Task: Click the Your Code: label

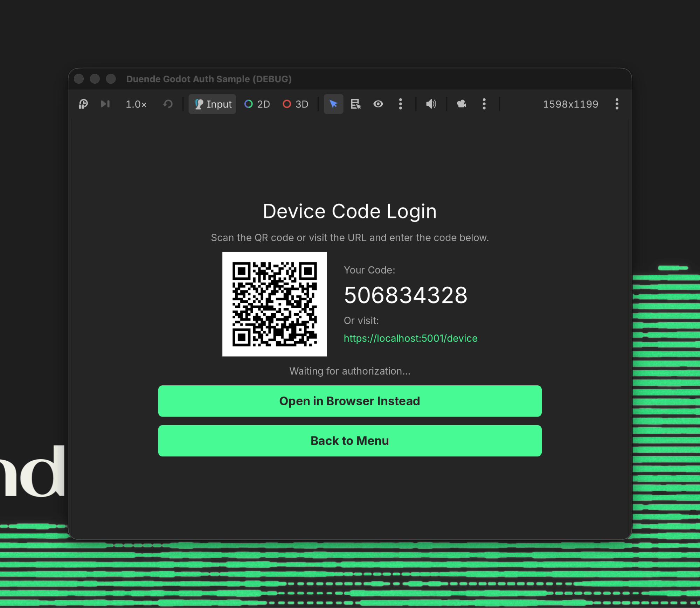Action: [x=369, y=270]
